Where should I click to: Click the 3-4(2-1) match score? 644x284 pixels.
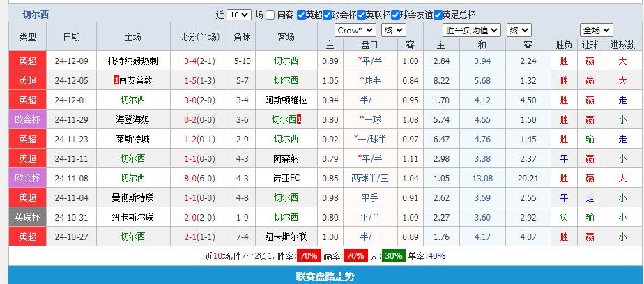tap(199, 61)
